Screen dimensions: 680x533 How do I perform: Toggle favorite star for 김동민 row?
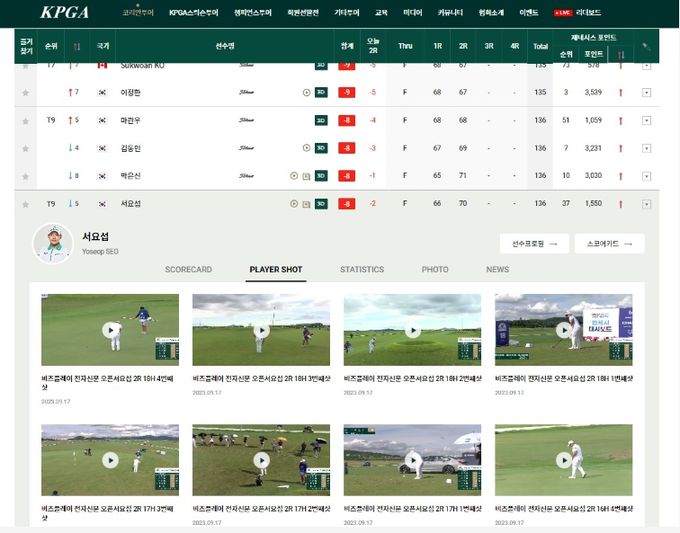point(26,149)
